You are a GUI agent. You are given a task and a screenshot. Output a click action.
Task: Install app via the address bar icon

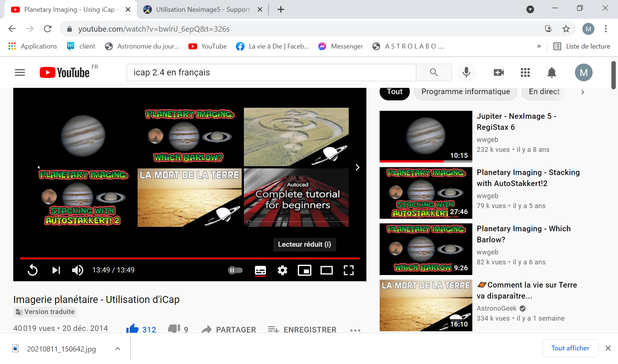pos(548,29)
